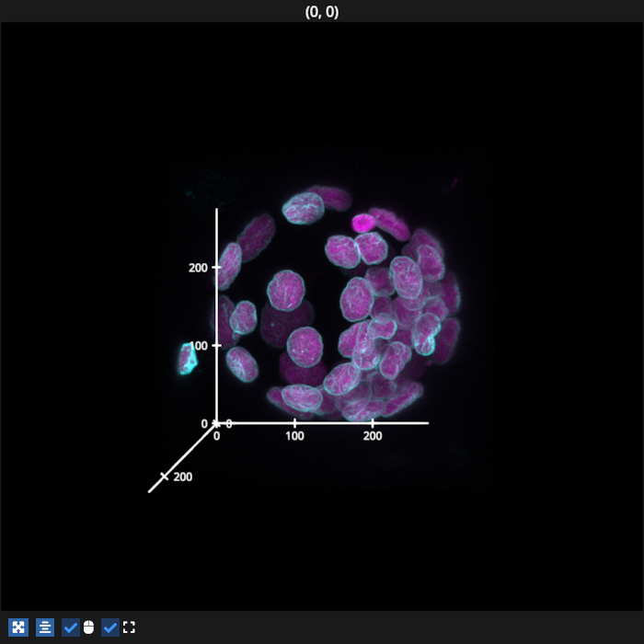This screenshot has width=644, height=644.
Task: Click the 200 tick label on the horizontal axis
Action: tap(373, 436)
